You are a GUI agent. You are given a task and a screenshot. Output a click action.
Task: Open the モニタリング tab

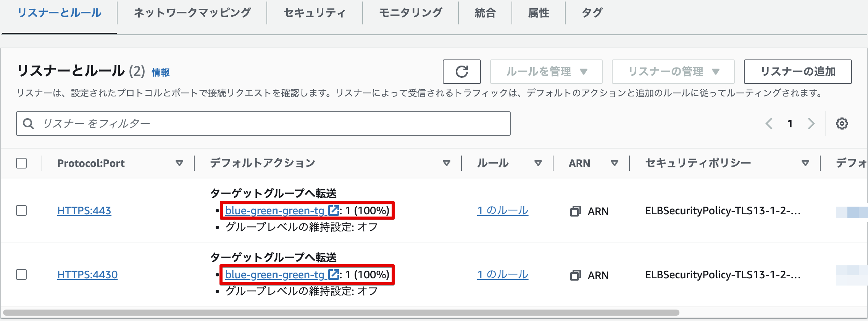point(411,13)
